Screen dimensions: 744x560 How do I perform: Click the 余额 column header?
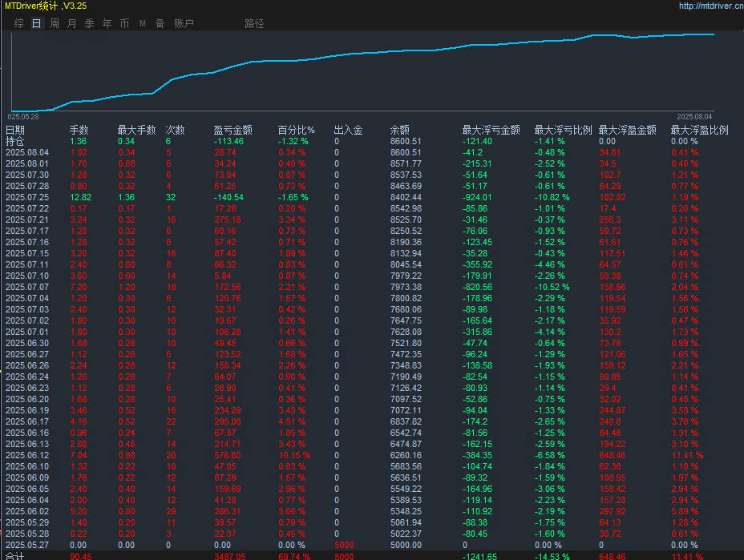[399, 130]
